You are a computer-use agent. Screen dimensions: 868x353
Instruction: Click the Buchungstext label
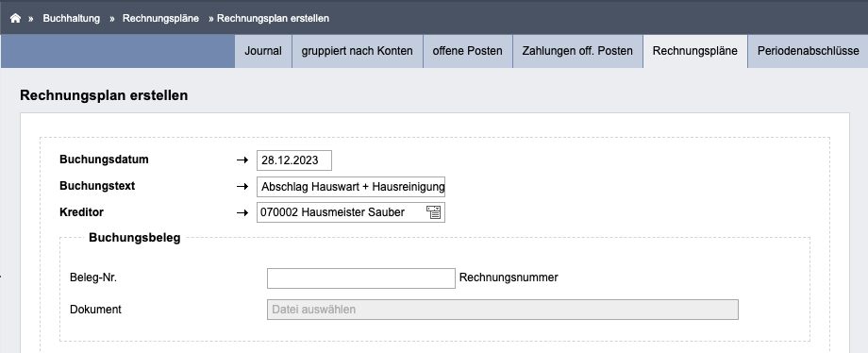pos(97,186)
